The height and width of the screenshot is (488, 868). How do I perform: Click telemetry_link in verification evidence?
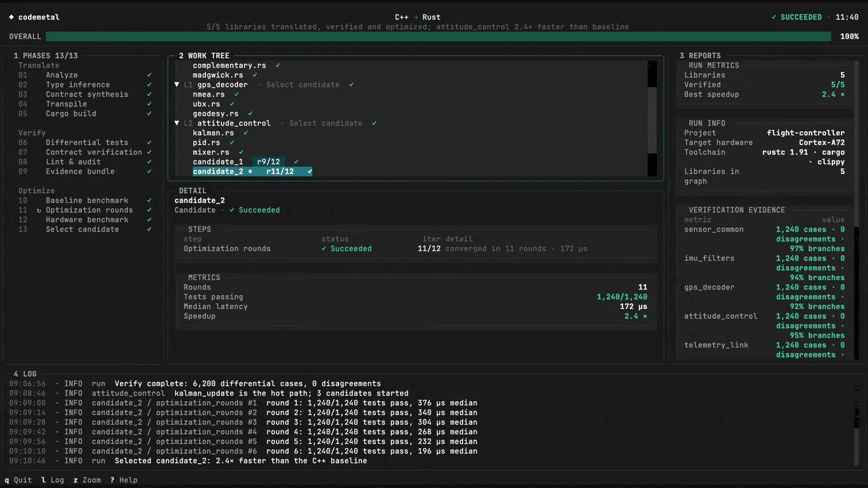click(x=716, y=345)
